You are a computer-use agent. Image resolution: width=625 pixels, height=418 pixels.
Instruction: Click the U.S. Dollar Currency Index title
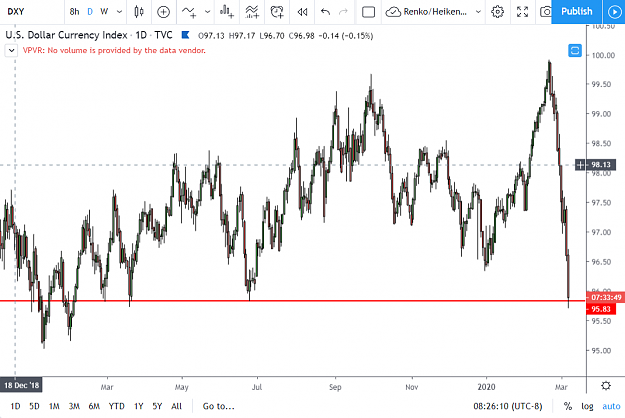point(67,35)
